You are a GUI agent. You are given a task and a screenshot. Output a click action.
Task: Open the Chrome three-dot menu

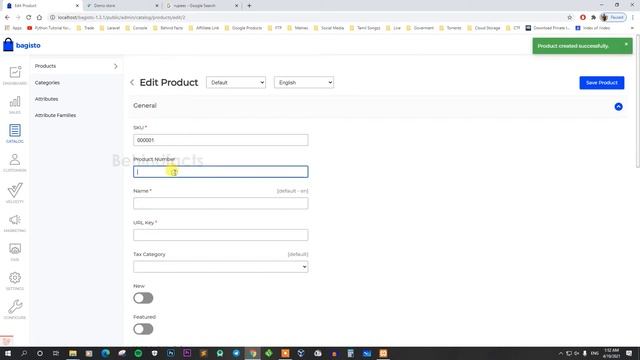pyautogui.click(x=633, y=18)
